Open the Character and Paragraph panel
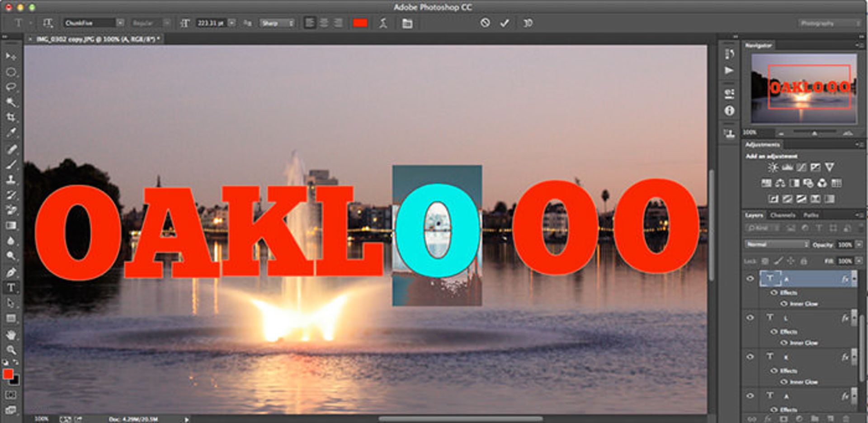868x423 pixels. (x=407, y=23)
